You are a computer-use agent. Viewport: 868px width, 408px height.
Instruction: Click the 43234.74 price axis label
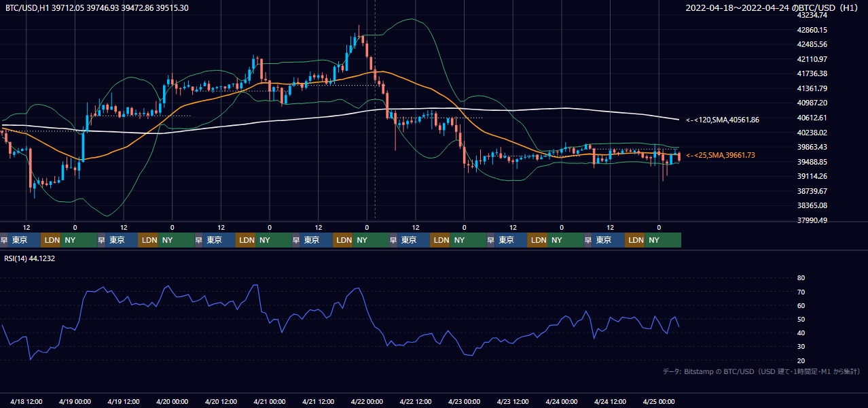[812, 15]
